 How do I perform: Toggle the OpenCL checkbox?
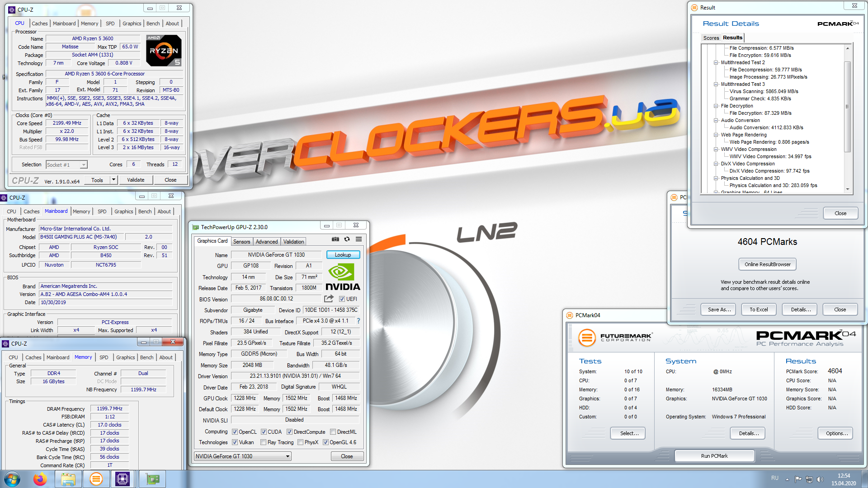[x=235, y=432]
